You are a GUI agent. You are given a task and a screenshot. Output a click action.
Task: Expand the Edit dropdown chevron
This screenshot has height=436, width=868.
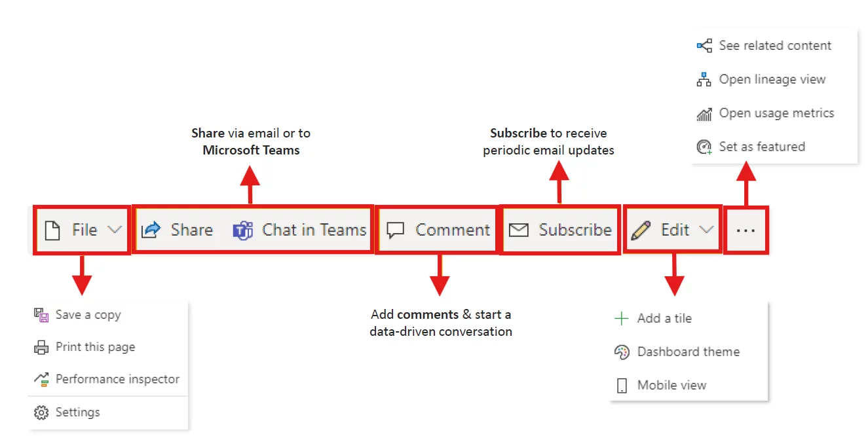(708, 230)
